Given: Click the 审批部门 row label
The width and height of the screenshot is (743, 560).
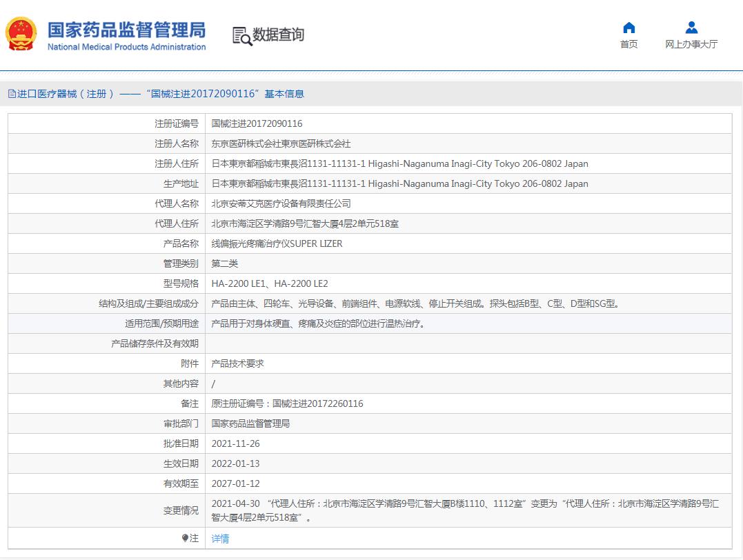Looking at the screenshot, I should pyautogui.click(x=181, y=423).
